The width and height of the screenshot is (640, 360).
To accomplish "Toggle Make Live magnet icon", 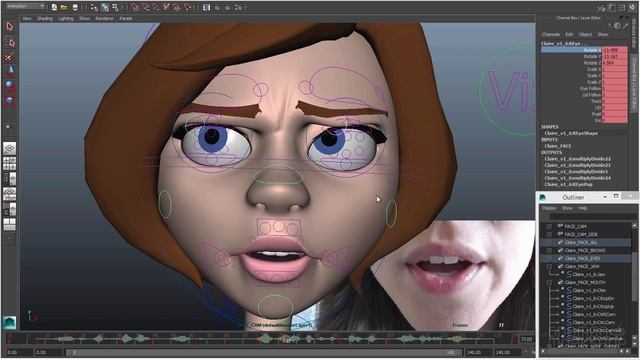I will coord(187,7).
